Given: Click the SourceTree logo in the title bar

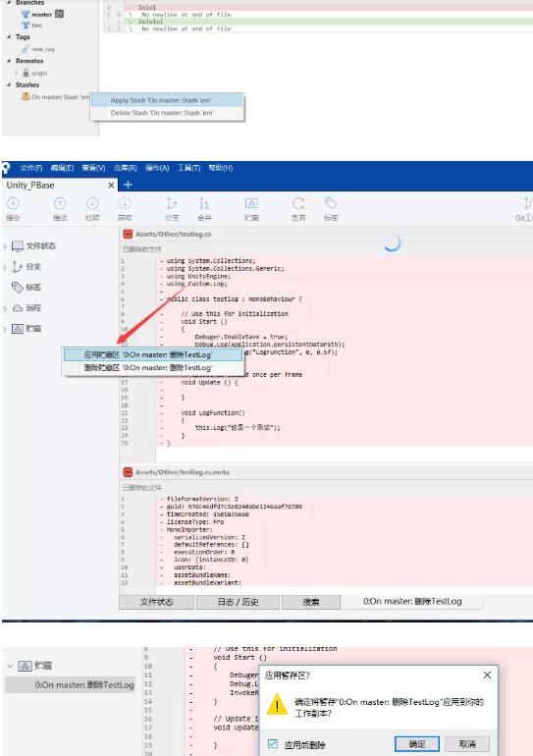Looking at the screenshot, I should tap(6, 168).
